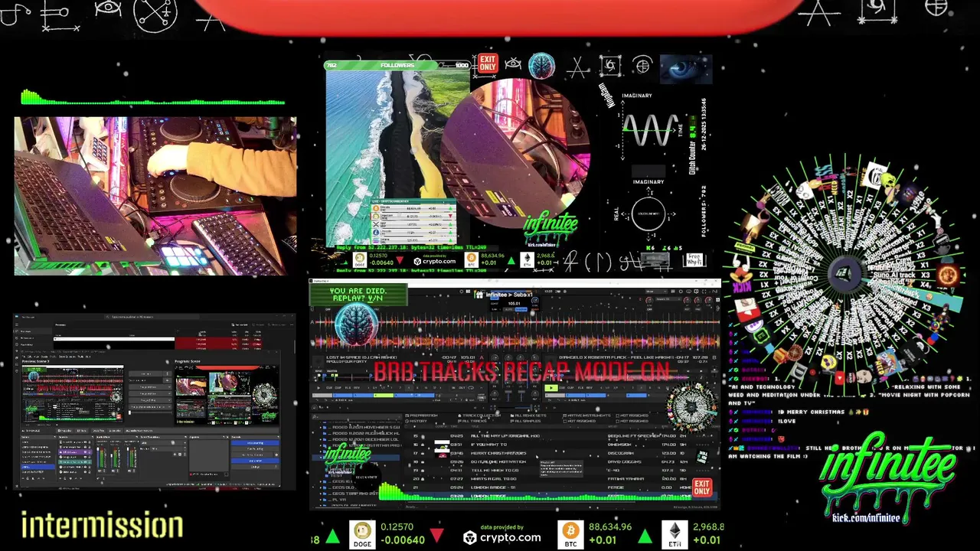Click deck B title D'Angelo x Roberta Flack
Screen dimensions: 980x551
click(x=616, y=357)
